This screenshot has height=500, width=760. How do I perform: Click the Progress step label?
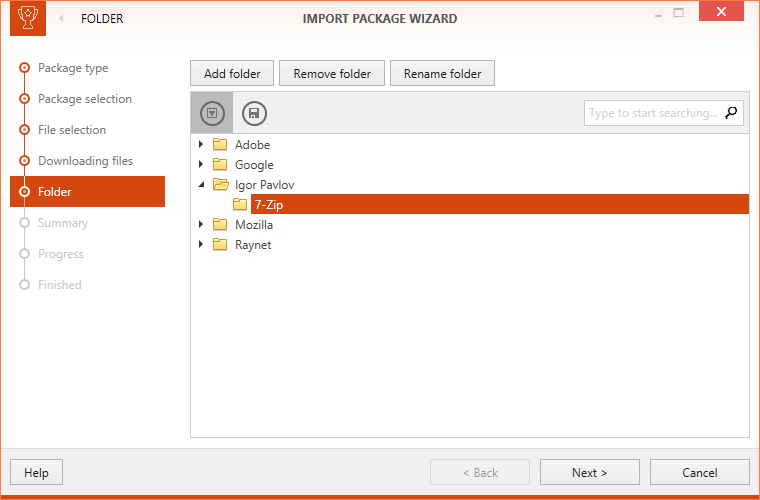click(x=61, y=254)
